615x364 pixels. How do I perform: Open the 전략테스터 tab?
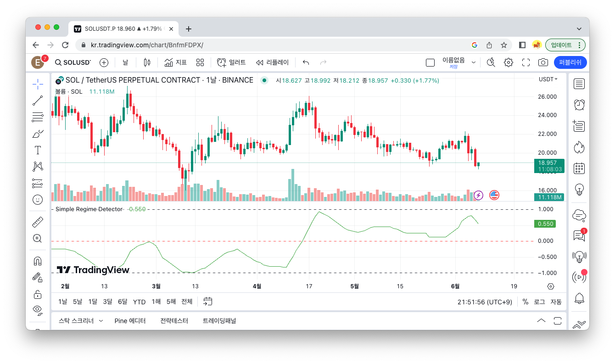[174, 321]
